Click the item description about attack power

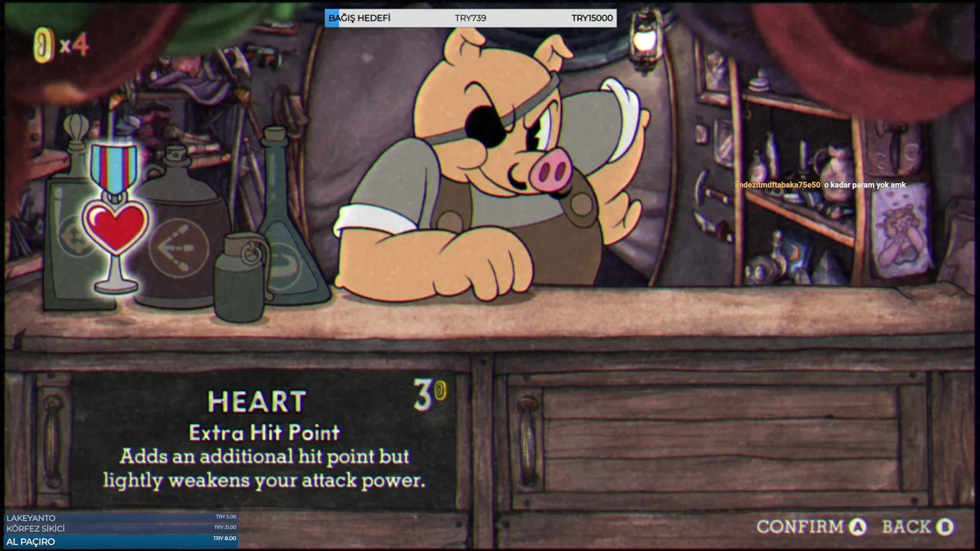[264, 468]
